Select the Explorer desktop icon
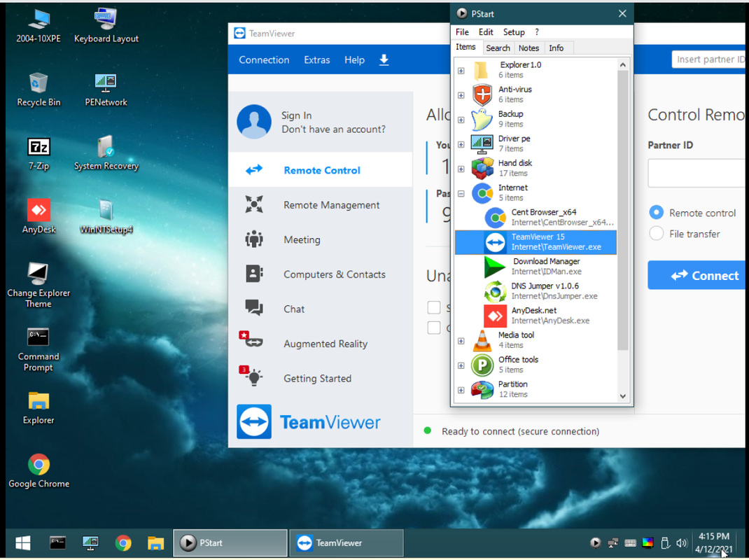The height and width of the screenshot is (560, 749). point(38,407)
